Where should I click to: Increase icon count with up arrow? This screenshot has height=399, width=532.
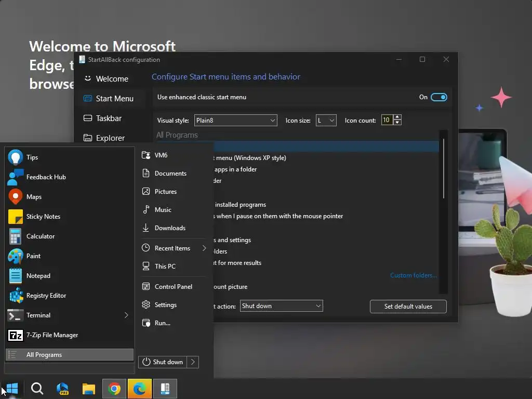(x=397, y=117)
